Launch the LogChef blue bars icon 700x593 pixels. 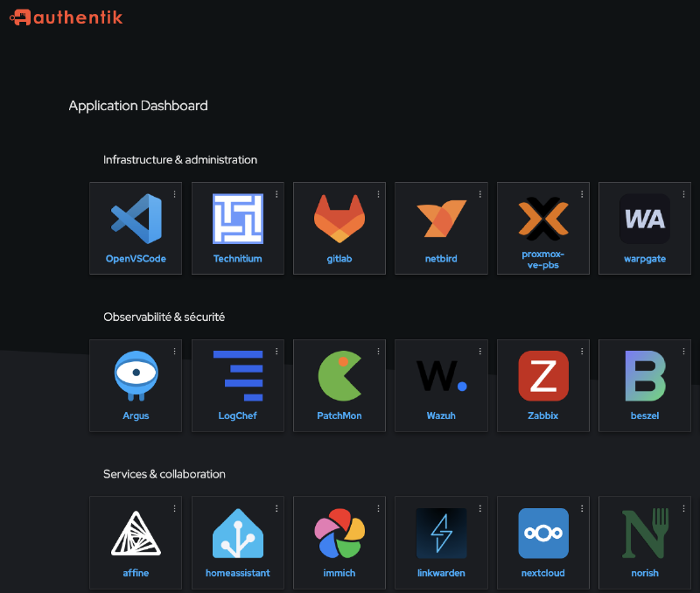238,376
